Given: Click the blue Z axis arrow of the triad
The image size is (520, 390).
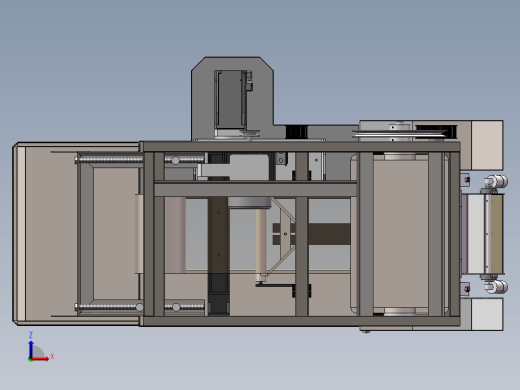Looking at the screenshot, I should point(31,349).
